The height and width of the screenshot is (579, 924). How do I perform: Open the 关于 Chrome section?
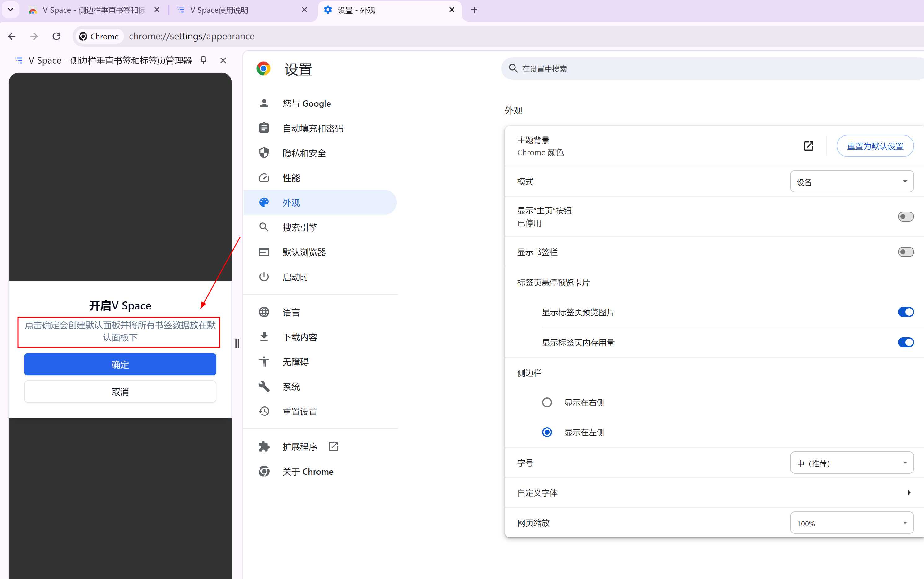[308, 472]
